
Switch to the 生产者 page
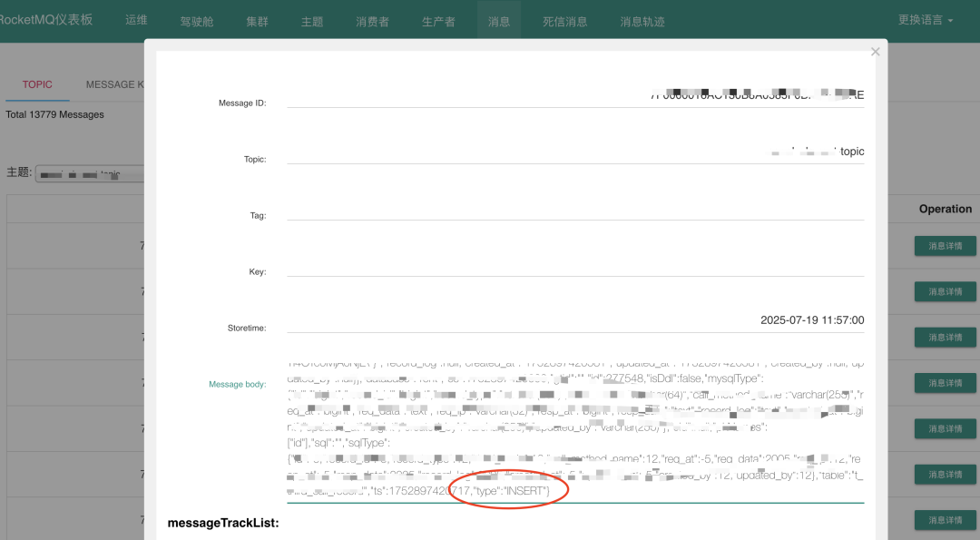[x=438, y=21]
